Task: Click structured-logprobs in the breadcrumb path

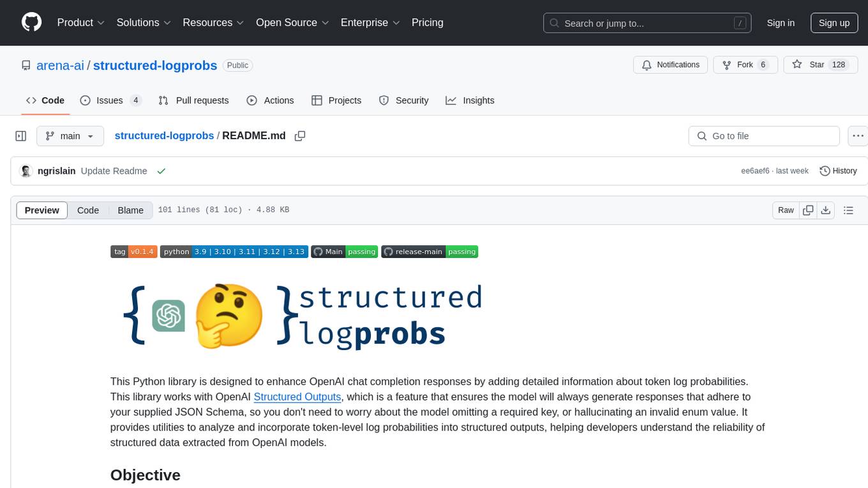Action: point(164,136)
